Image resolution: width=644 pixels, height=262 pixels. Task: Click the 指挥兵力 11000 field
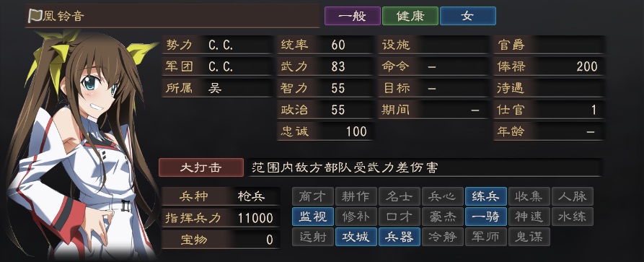pyautogui.click(x=221, y=218)
